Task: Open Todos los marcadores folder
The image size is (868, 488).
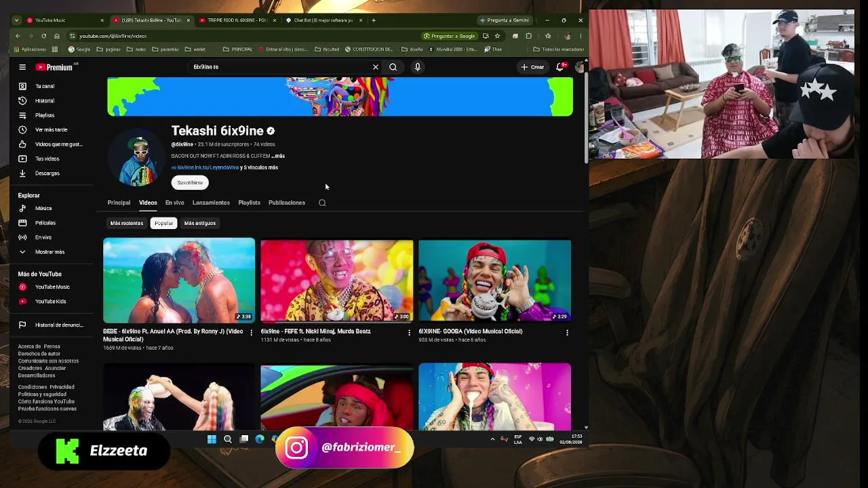Action: [558, 49]
